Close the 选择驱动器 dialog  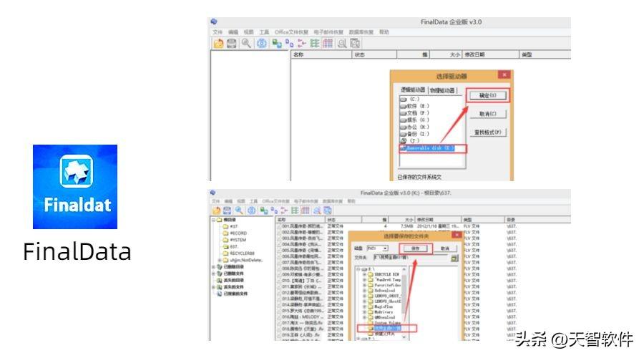[504, 74]
